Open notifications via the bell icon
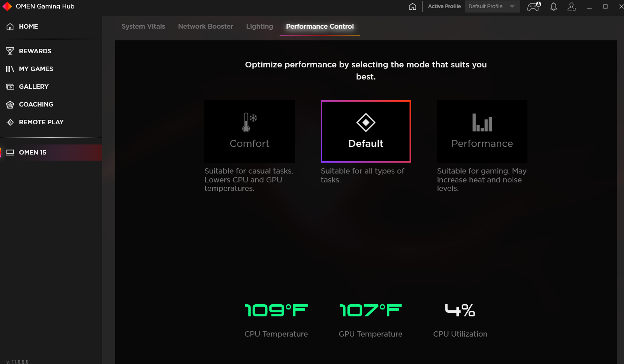 553,6
